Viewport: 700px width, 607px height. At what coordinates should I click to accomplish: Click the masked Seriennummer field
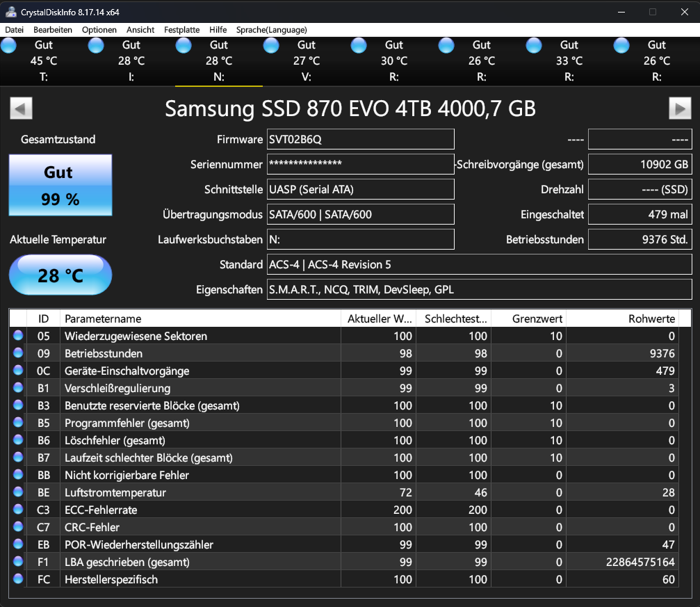[360, 164]
